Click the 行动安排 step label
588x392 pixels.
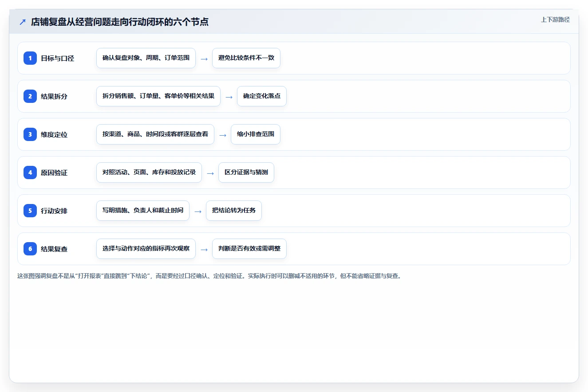[54, 211]
